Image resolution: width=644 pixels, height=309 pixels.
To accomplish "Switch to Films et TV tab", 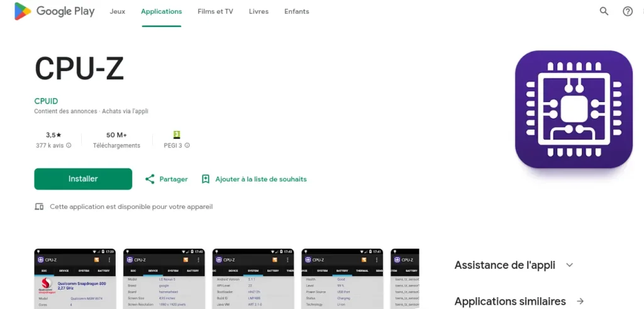I will [x=215, y=11].
